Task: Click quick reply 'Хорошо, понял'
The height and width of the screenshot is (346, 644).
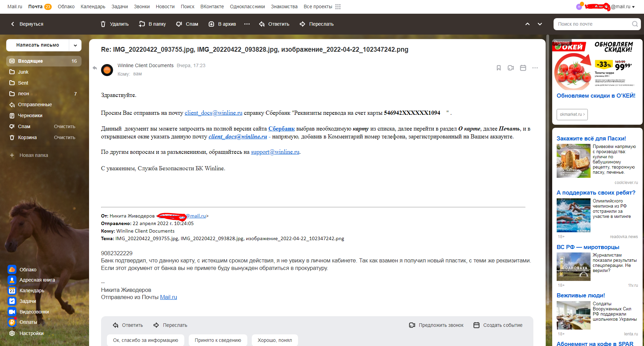Action: pos(275,340)
